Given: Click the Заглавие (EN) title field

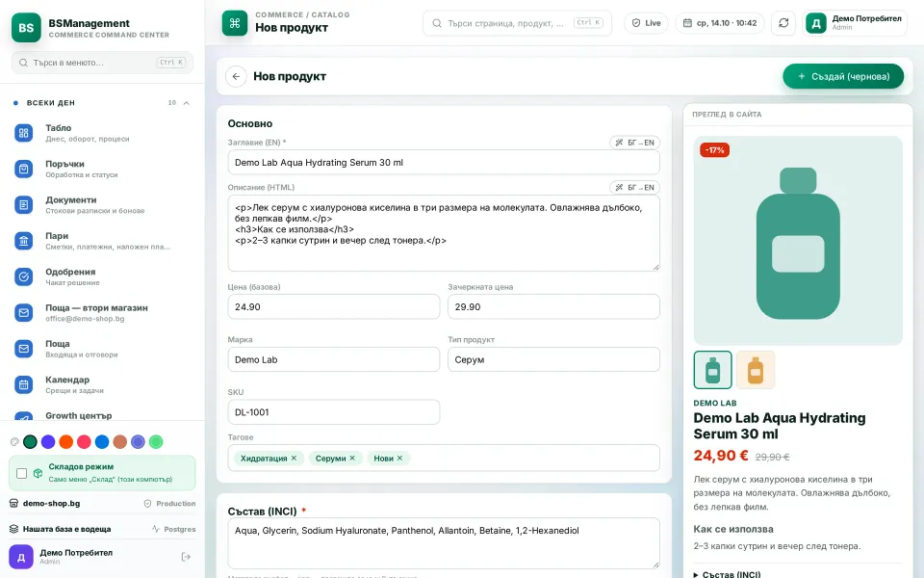Looking at the screenshot, I should point(444,162).
